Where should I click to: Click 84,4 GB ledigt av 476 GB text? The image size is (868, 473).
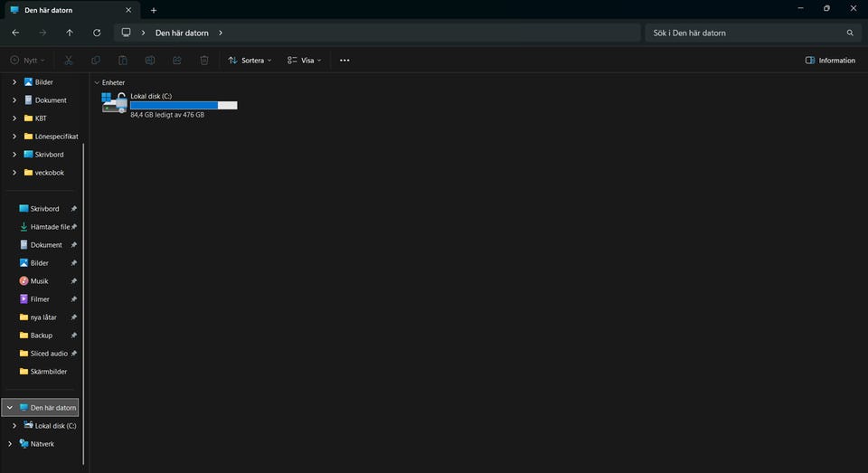pyautogui.click(x=167, y=115)
